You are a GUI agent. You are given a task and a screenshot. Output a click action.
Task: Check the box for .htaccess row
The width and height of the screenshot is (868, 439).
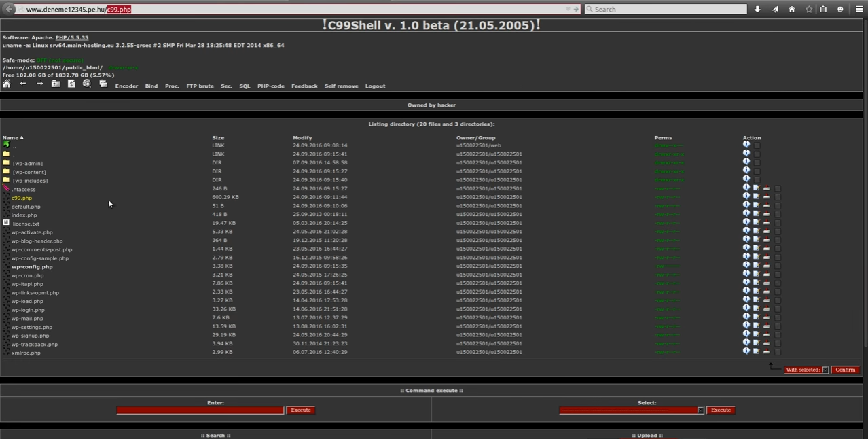tap(778, 188)
